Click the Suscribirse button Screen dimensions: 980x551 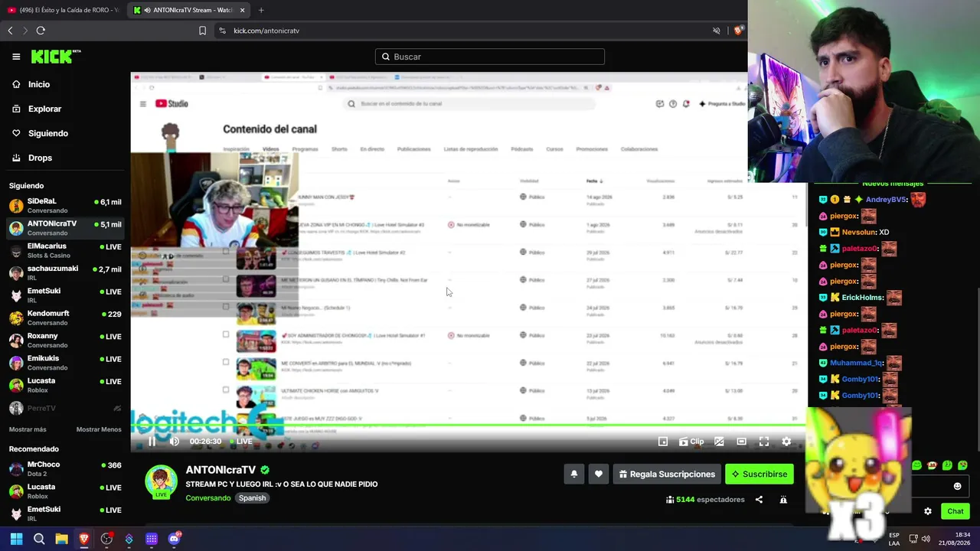(759, 474)
